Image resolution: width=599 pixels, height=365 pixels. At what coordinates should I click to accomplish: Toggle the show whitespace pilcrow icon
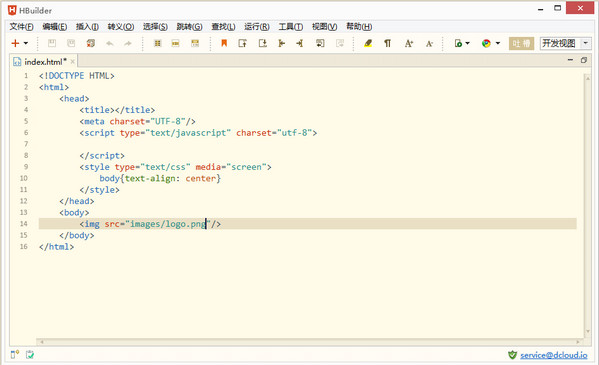click(387, 43)
